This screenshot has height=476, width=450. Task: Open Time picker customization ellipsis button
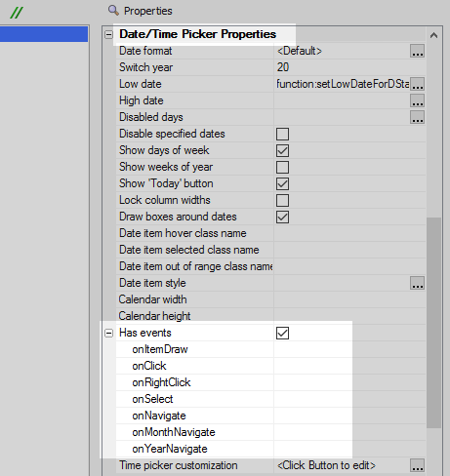tap(417, 465)
